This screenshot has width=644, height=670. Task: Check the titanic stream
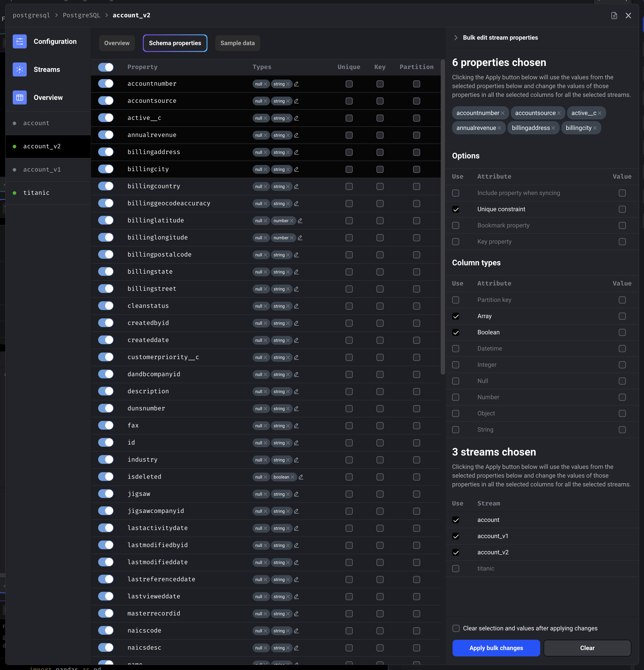coord(456,569)
